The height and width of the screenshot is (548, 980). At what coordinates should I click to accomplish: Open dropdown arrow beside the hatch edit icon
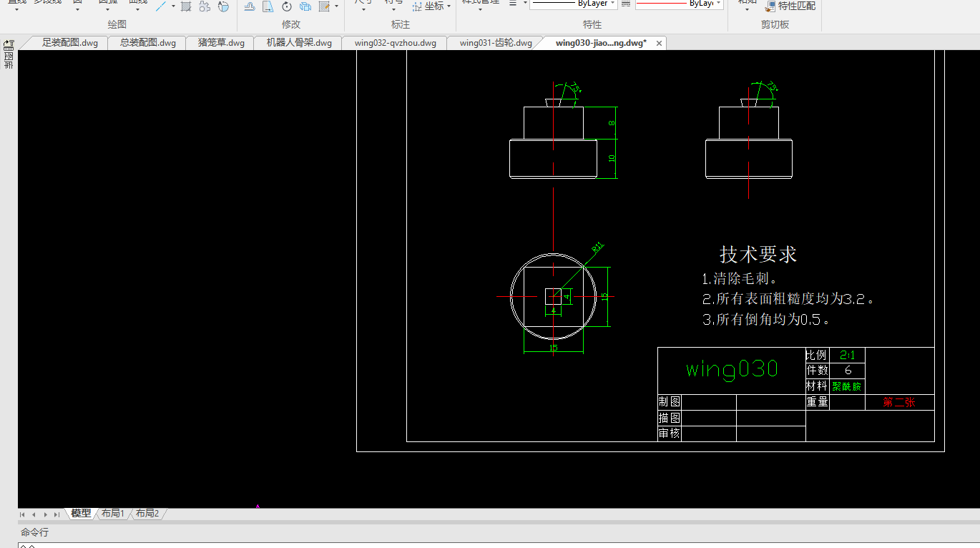pyautogui.click(x=336, y=6)
